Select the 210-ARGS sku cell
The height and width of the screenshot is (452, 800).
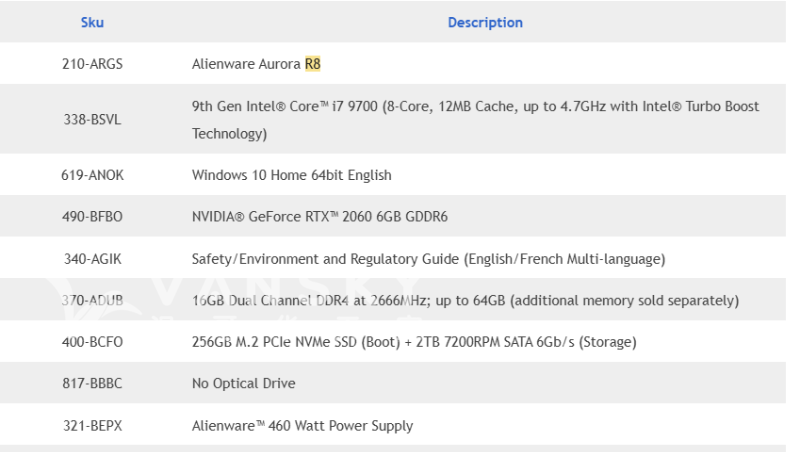pos(92,64)
